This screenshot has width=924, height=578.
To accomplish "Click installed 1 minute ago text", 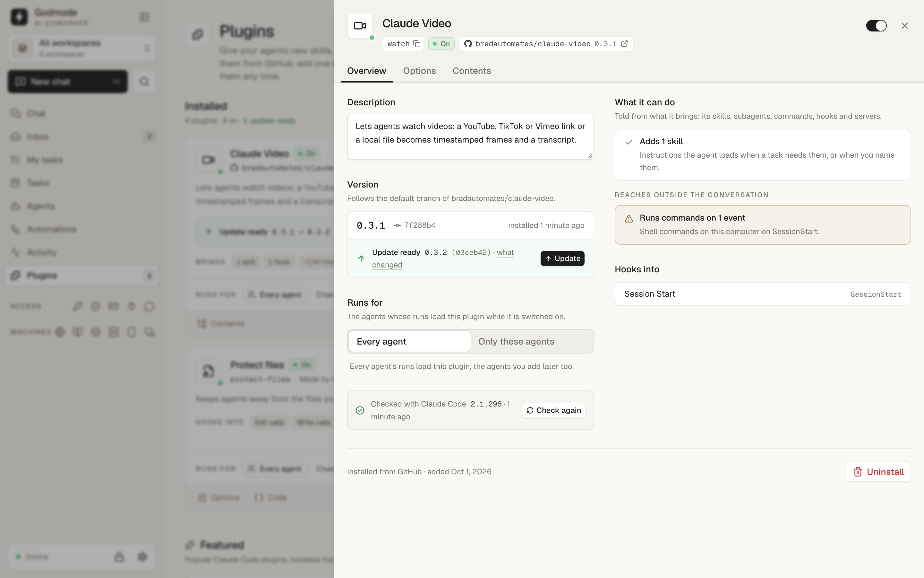I will 546,225.
